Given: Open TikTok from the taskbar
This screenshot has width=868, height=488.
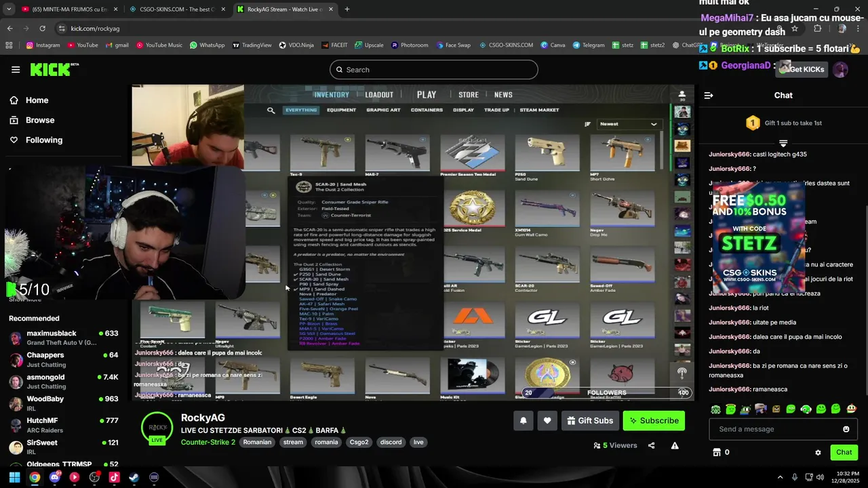Looking at the screenshot, I should pyautogui.click(x=114, y=477).
